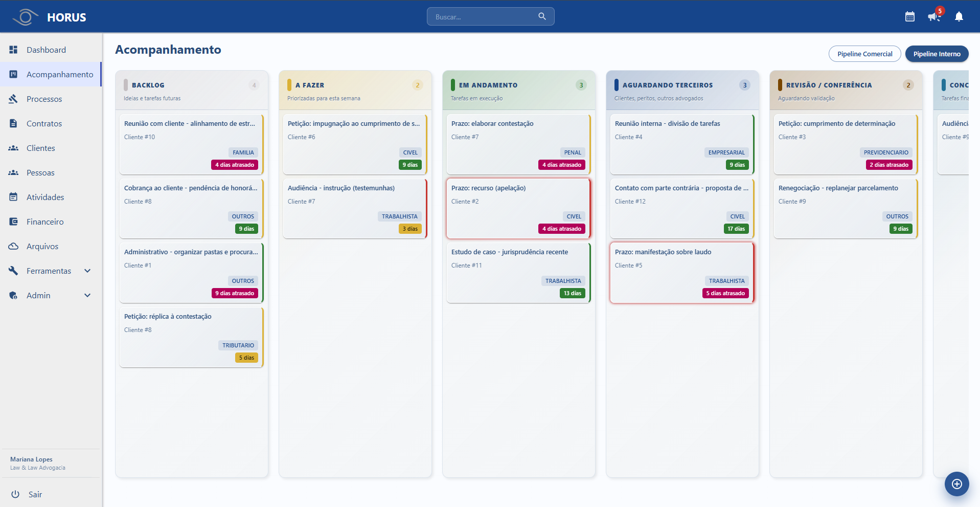The image size is (980, 507).
Task: Click the Em Andamento green column marker
Action: click(x=453, y=85)
